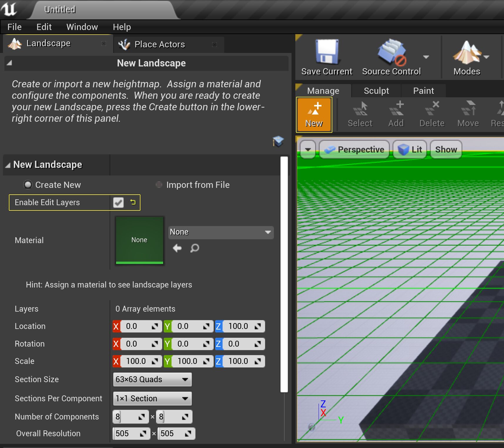Click the Perspective viewport button
Image resolution: width=504 pixels, height=448 pixels.
point(354,150)
